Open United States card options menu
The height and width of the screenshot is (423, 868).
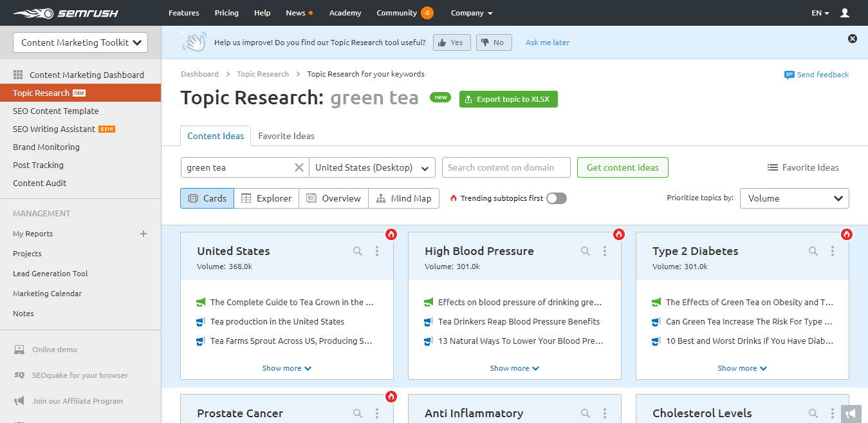tap(377, 251)
